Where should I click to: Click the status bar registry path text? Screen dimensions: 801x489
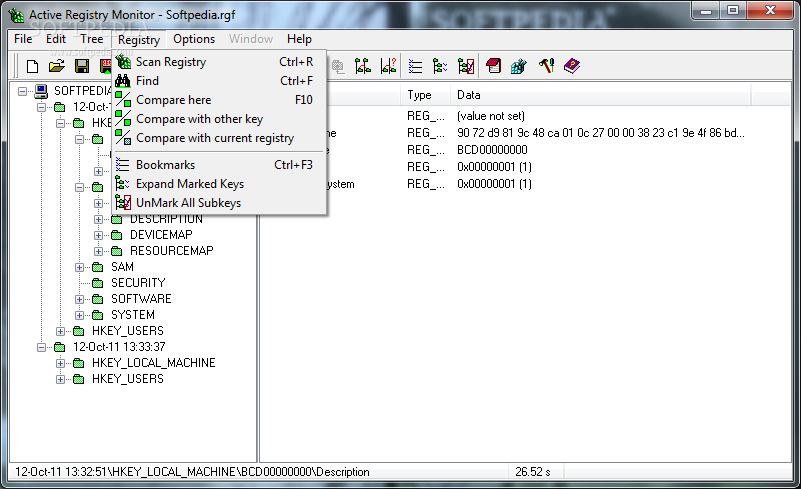pos(192,472)
